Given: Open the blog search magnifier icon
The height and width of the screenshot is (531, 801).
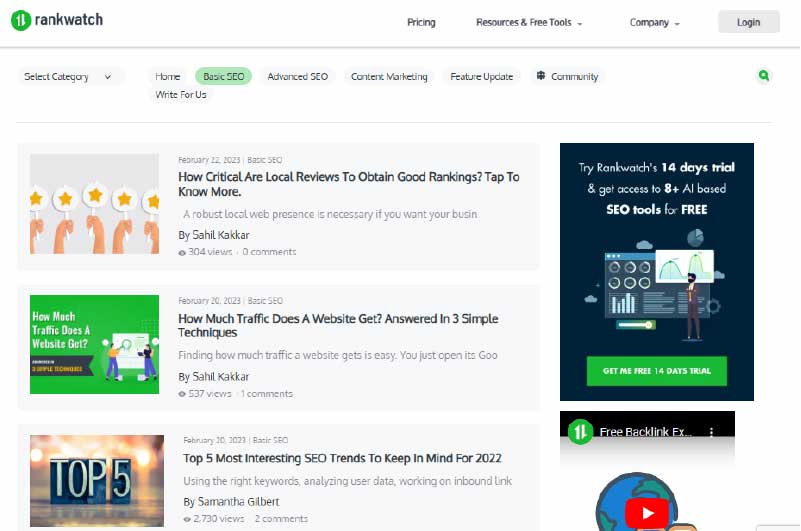Looking at the screenshot, I should (x=764, y=76).
